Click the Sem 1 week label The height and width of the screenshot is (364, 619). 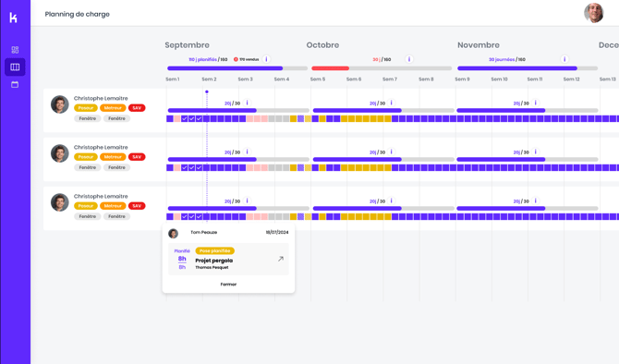coord(173,79)
